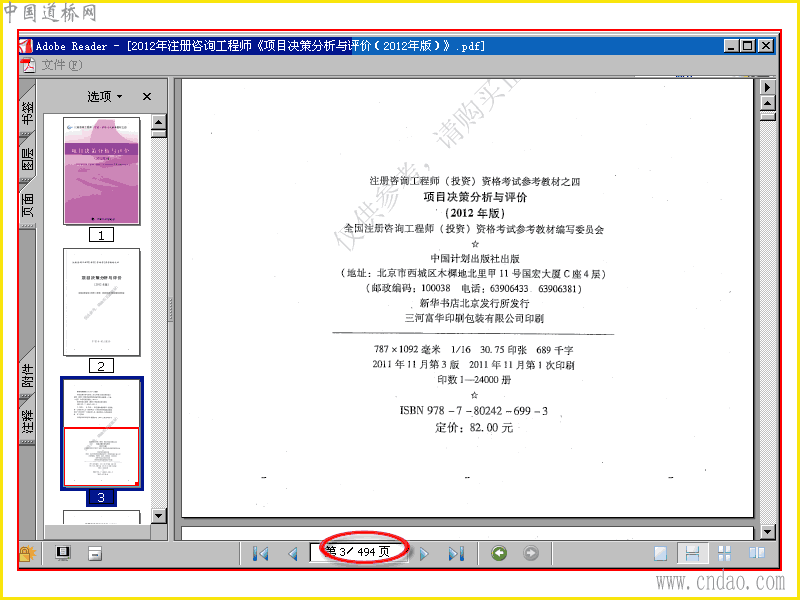The width and height of the screenshot is (800, 600).
Task: Click green previous view button
Action: [x=499, y=553]
